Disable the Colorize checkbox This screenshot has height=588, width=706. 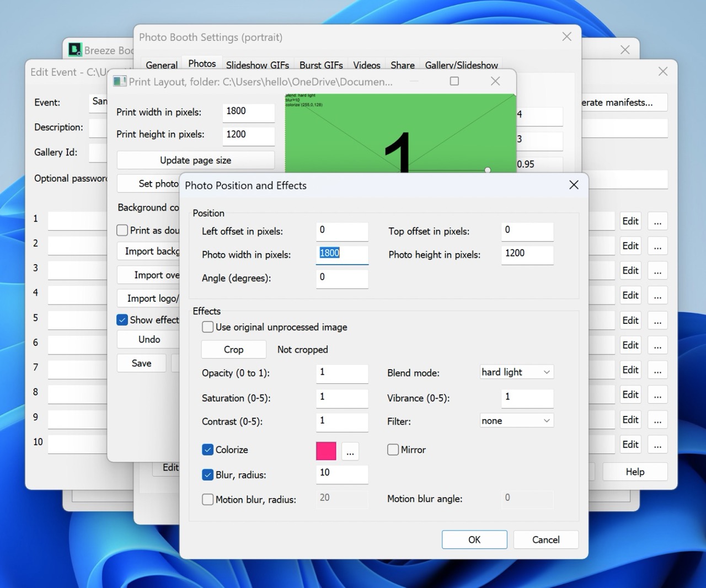[x=208, y=450]
